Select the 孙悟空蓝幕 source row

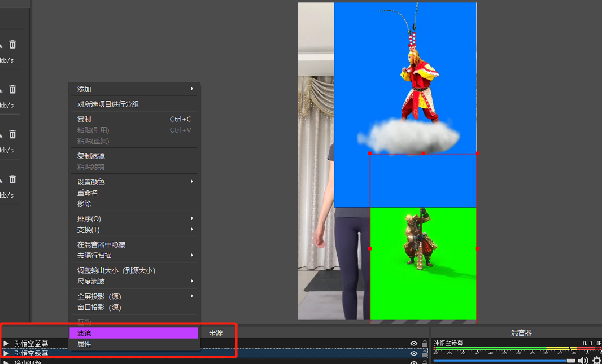coord(215,343)
